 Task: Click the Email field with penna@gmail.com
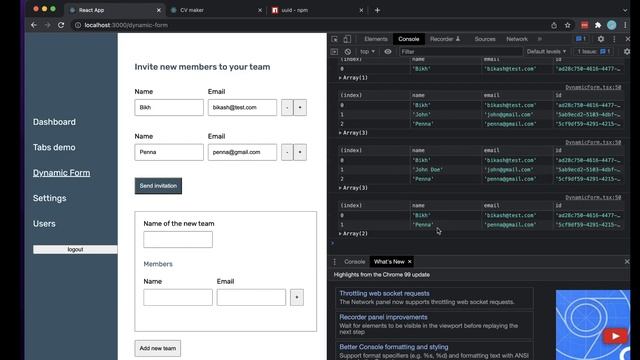coord(242,152)
